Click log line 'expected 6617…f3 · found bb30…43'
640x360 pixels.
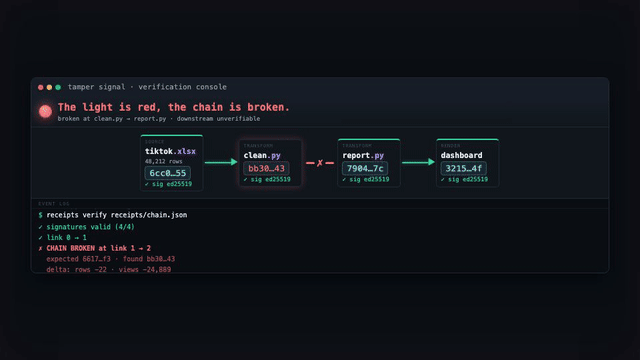[111, 259]
